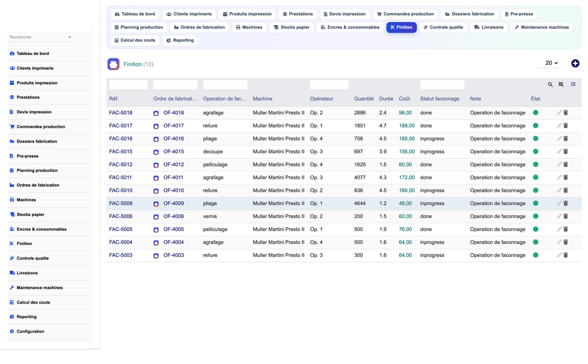Click the clear filters icon in table header
The image size is (588, 364).
561,85
